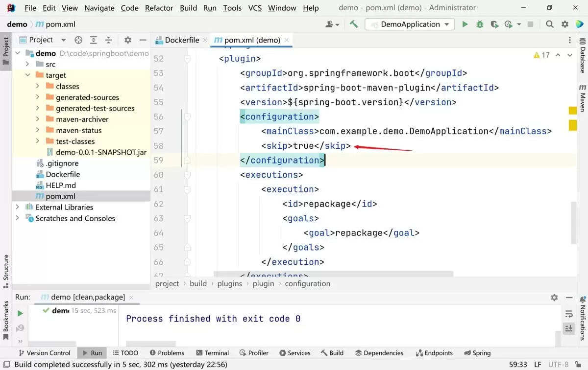
Task: Expand External Libraries node
Action: click(x=18, y=208)
